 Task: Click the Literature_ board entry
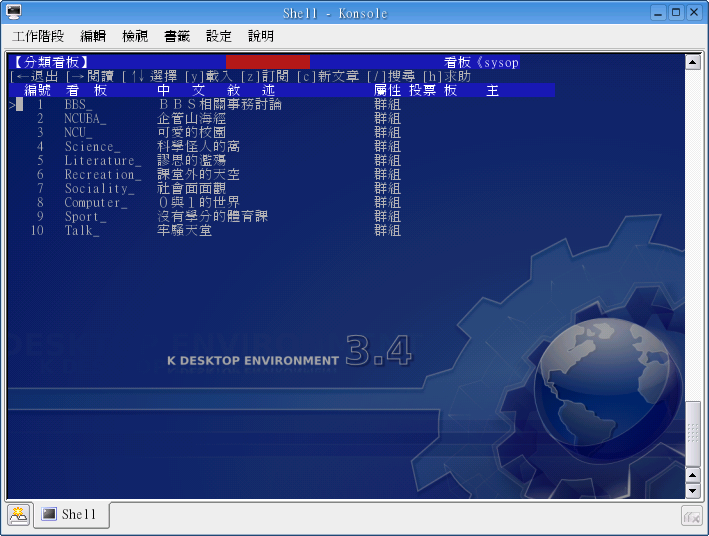(x=102, y=161)
